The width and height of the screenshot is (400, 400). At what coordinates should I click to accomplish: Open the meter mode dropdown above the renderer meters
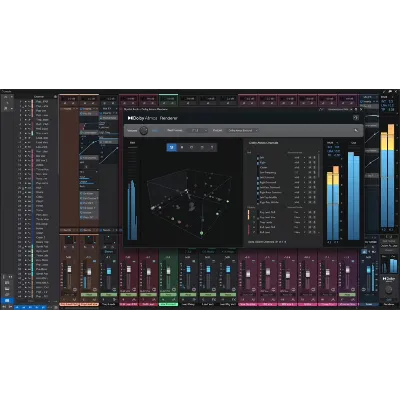[x=333, y=143]
